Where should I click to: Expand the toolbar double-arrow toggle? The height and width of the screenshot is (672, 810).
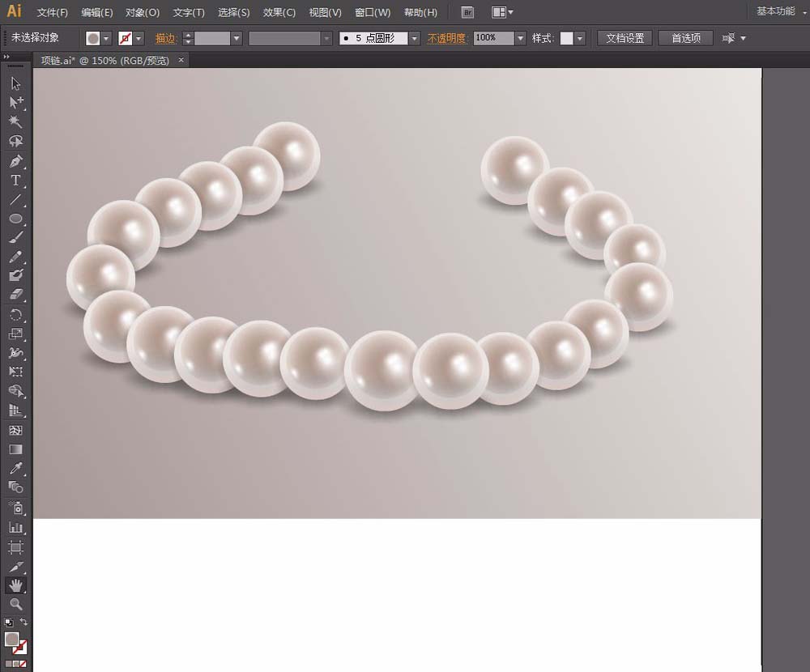click(x=6, y=57)
